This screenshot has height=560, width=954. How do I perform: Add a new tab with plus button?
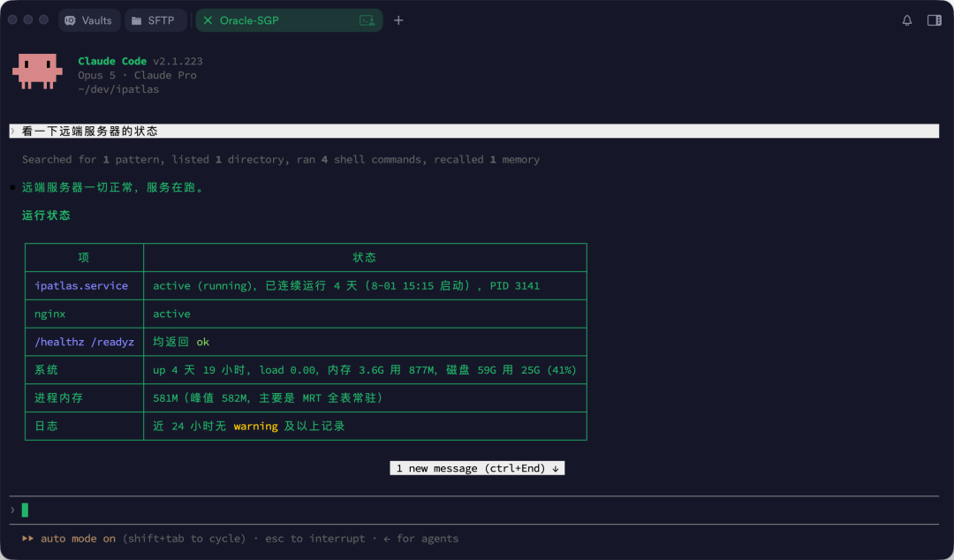click(x=397, y=20)
